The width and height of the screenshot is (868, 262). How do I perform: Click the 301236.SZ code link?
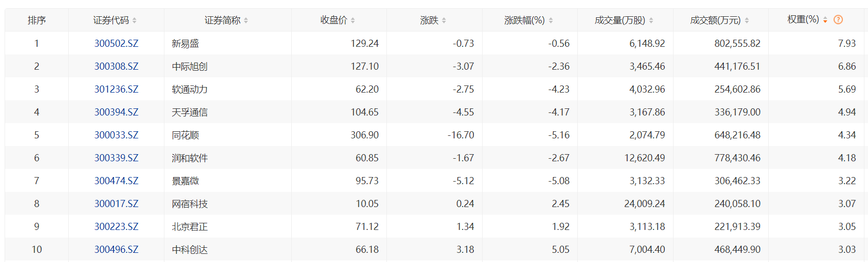[116, 90]
